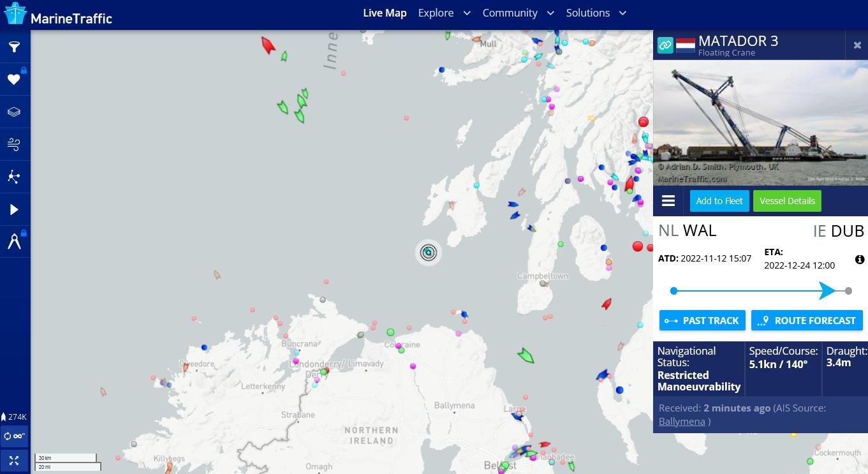Click the voyage progress arrow bar
The height and width of the screenshot is (474, 868).
(x=760, y=291)
